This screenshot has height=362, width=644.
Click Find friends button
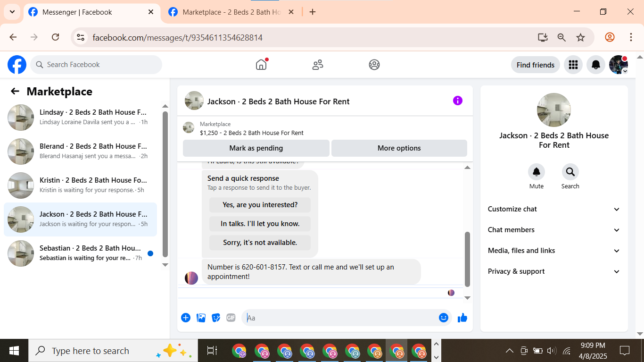click(x=536, y=65)
